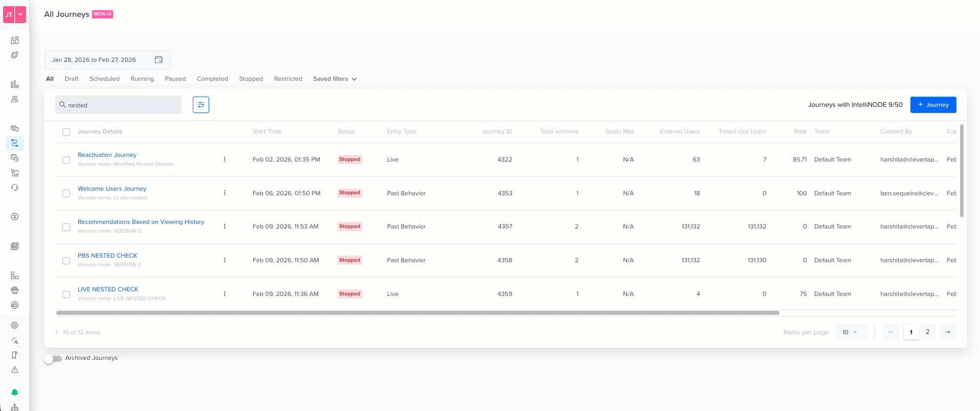Tick the checkbox for PBS NESTED CHECK
Image resolution: width=980 pixels, height=411 pixels.
click(x=66, y=261)
